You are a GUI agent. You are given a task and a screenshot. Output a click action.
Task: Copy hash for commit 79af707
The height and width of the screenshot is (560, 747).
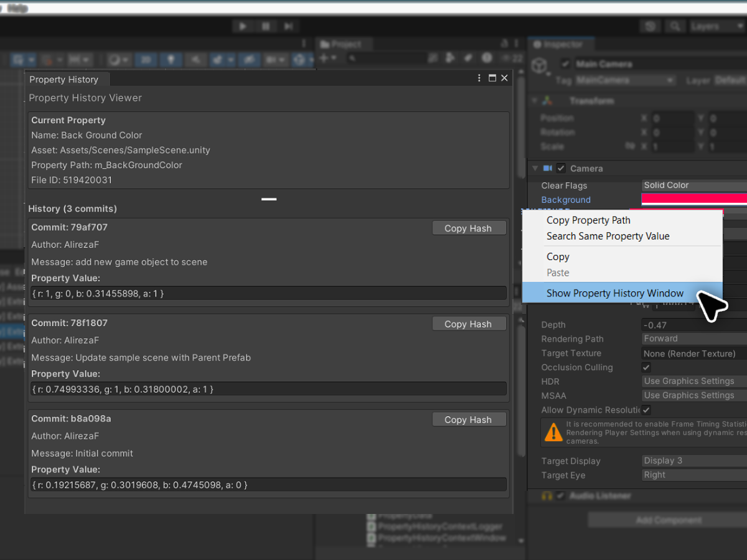pos(469,228)
